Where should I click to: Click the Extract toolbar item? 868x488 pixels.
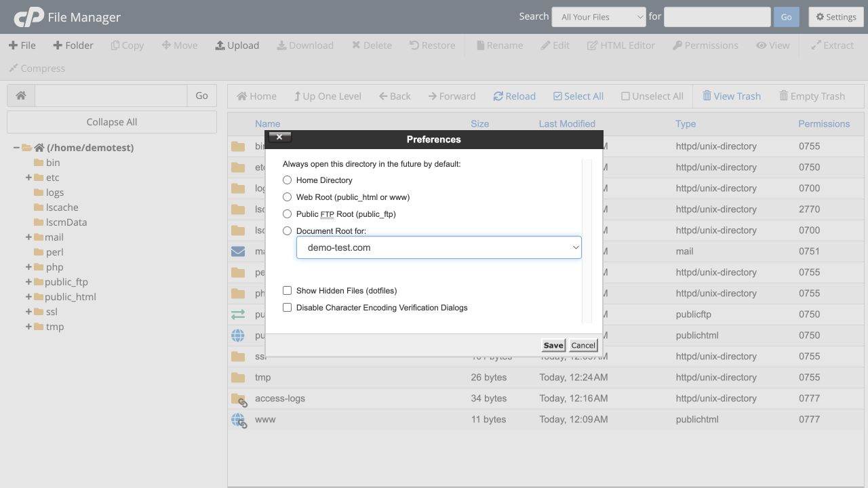click(x=833, y=45)
